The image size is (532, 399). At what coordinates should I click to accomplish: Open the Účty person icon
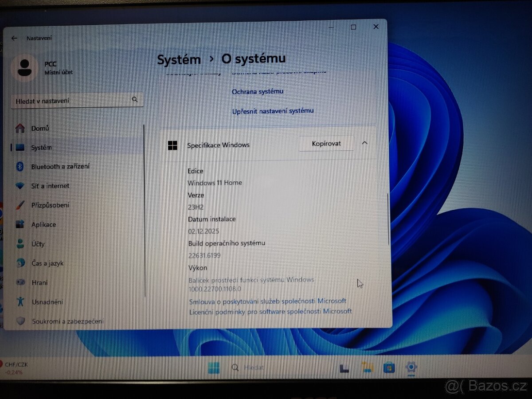point(20,243)
